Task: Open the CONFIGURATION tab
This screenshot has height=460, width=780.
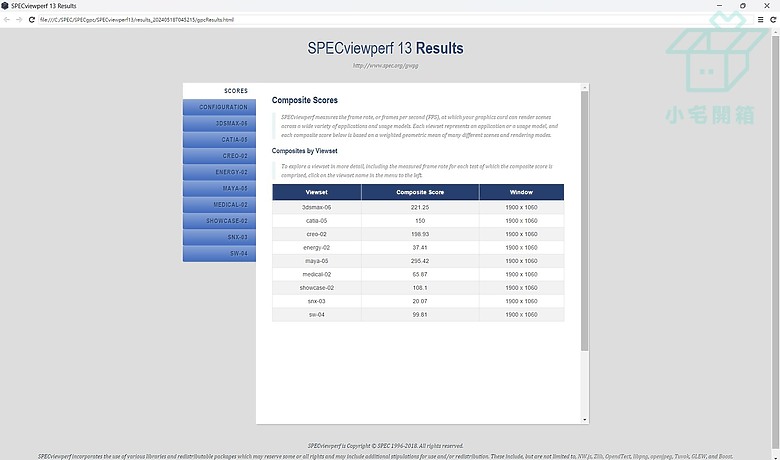Action: 219,107
